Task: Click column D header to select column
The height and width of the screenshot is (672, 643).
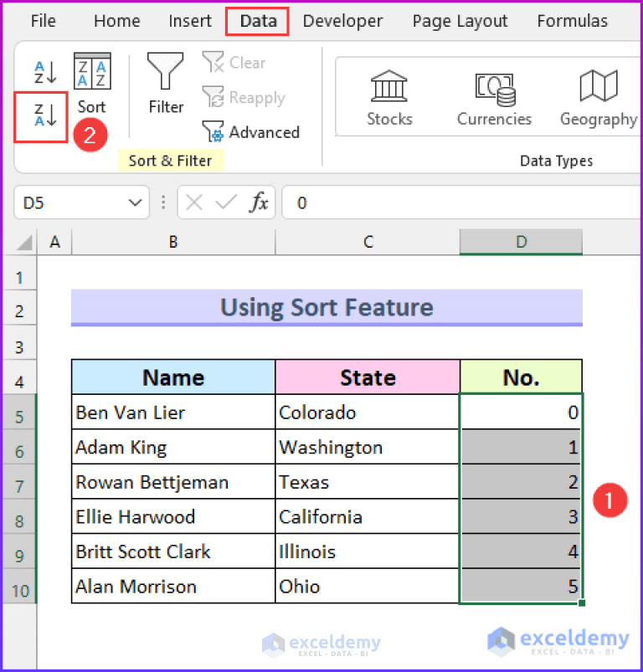Action: click(x=521, y=242)
